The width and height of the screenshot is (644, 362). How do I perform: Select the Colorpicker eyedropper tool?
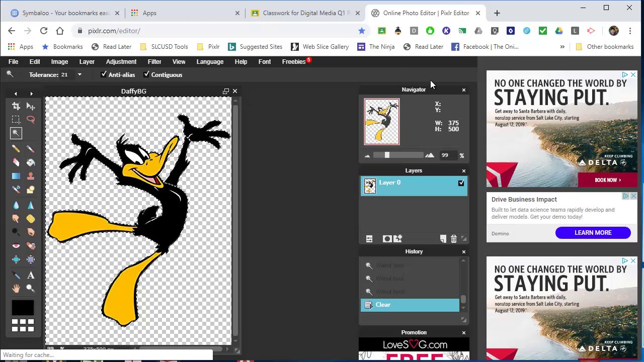[16, 275]
